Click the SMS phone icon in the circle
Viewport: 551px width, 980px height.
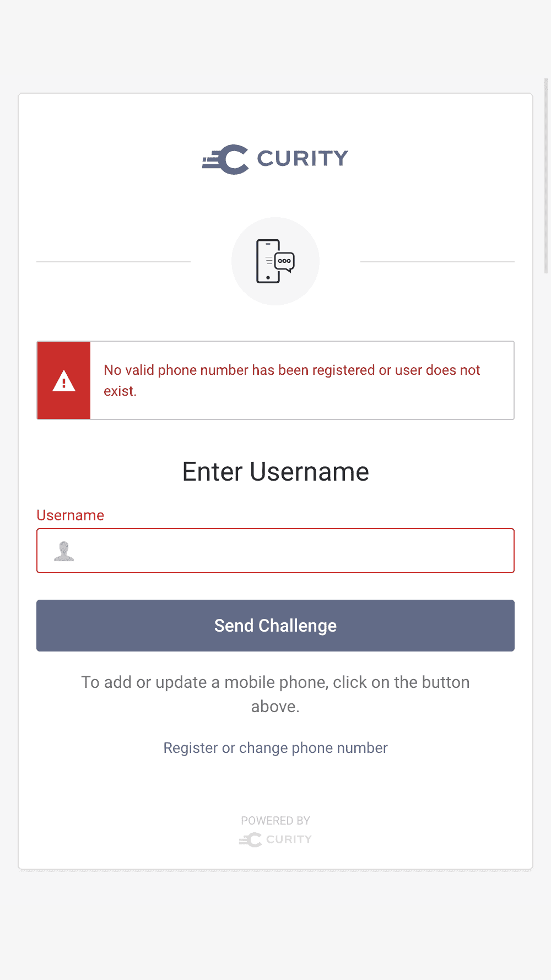(275, 260)
